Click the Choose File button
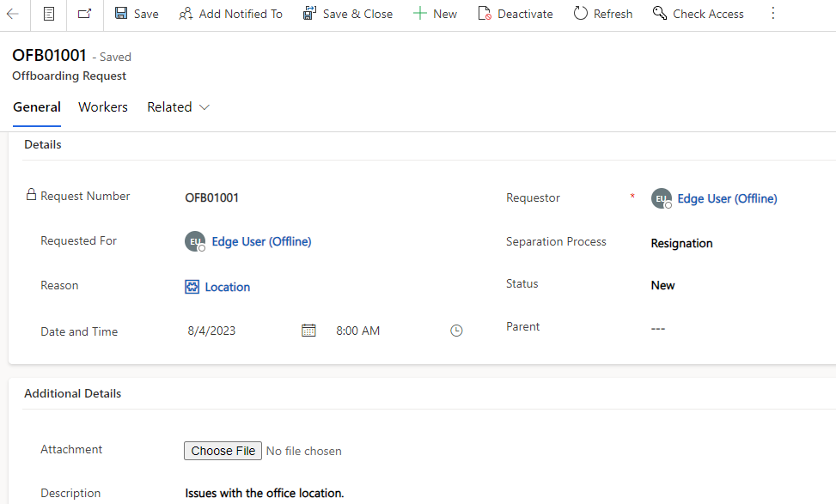The height and width of the screenshot is (504, 836). point(223,451)
